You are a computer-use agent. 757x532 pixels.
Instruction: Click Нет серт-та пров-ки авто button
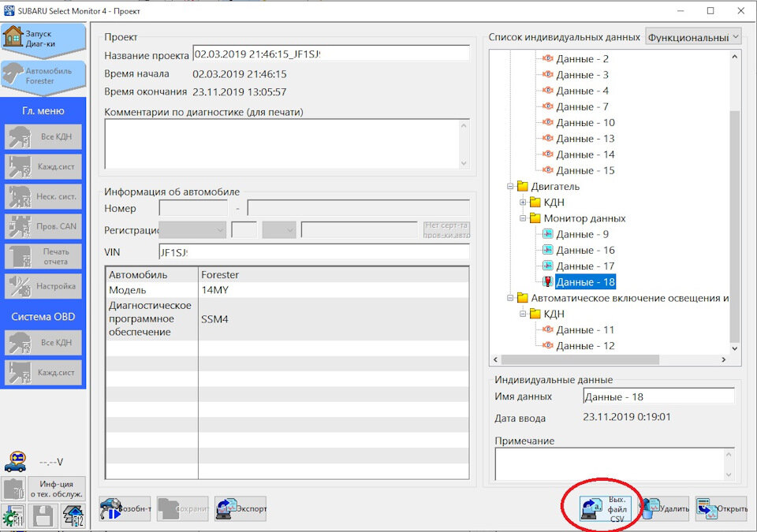pos(446,230)
